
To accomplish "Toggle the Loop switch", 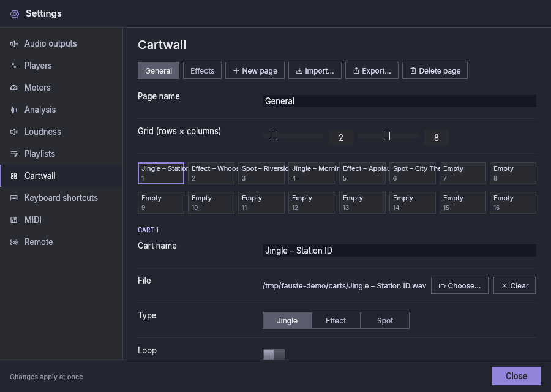I will (x=274, y=355).
